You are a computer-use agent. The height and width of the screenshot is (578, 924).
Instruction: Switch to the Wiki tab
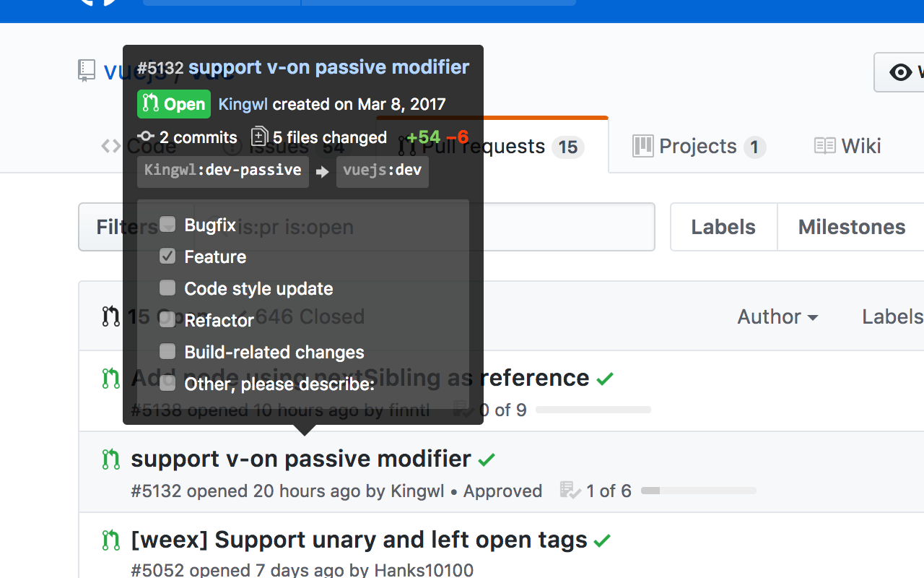pos(847,146)
